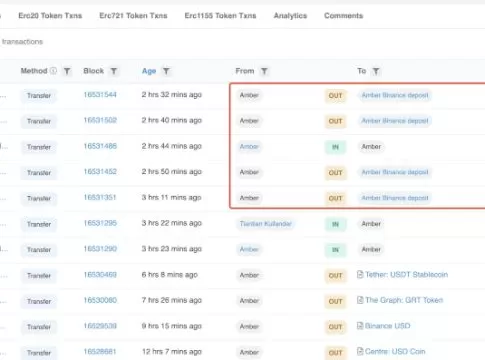Open block 16531544 link
This screenshot has height=360, width=485.
point(100,95)
